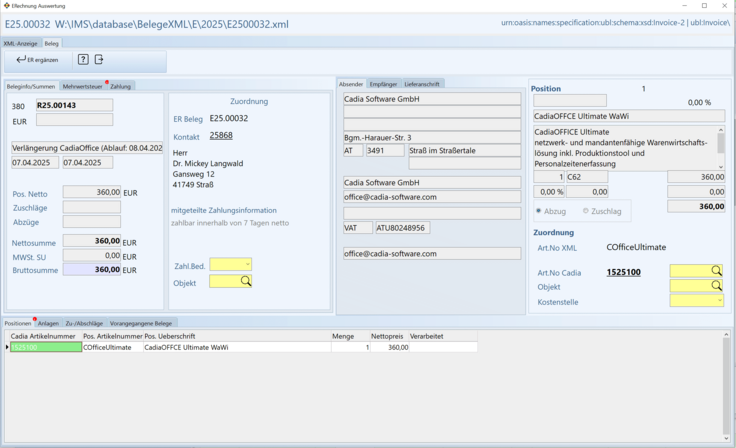Click the Pos. Ueberschrift column header
The width and height of the screenshot is (736, 448).
(x=237, y=336)
